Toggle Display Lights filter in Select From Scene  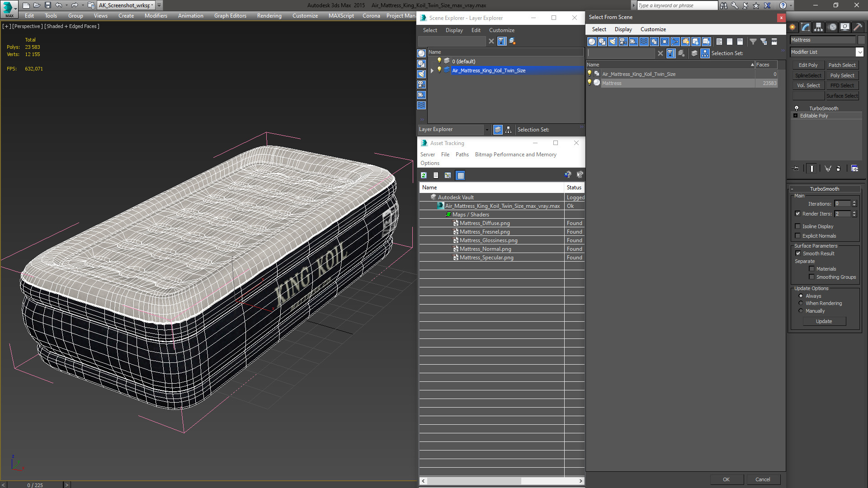point(613,42)
